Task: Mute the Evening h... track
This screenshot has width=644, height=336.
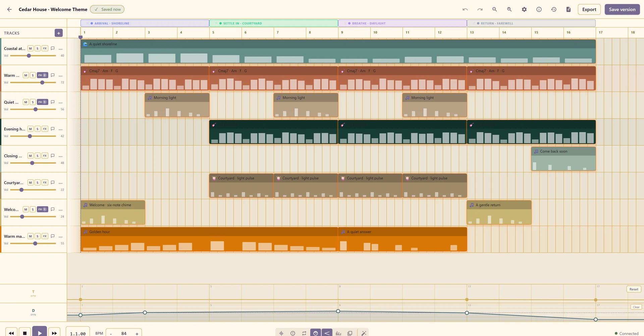Action: tap(30, 129)
